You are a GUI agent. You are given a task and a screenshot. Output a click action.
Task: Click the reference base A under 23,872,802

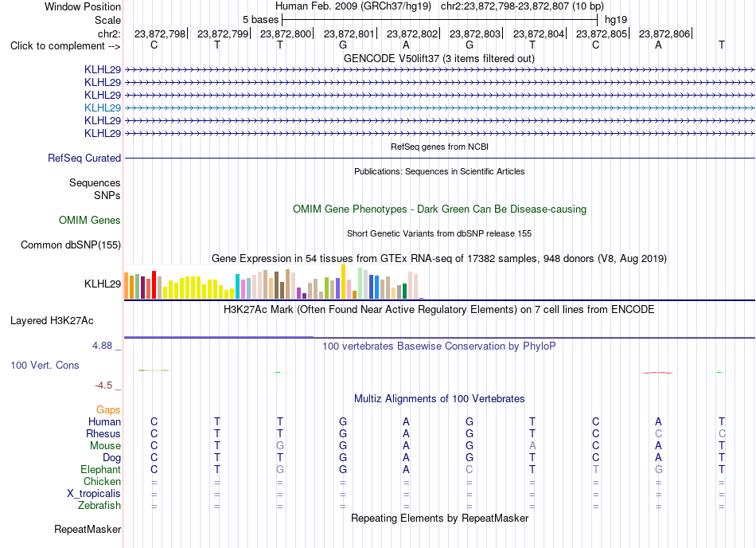(x=406, y=45)
